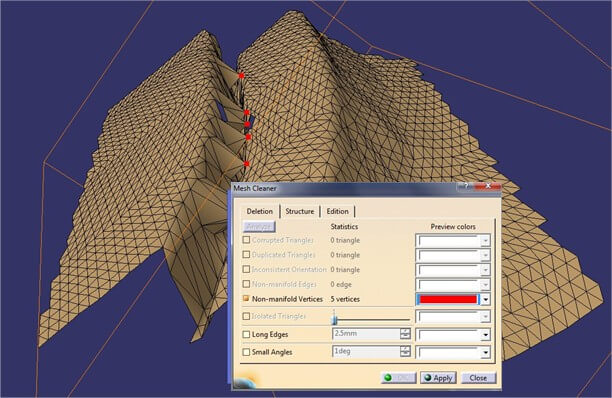Decrease Small Angles value with down arrow
The height and width of the screenshot is (398, 612).
point(405,354)
